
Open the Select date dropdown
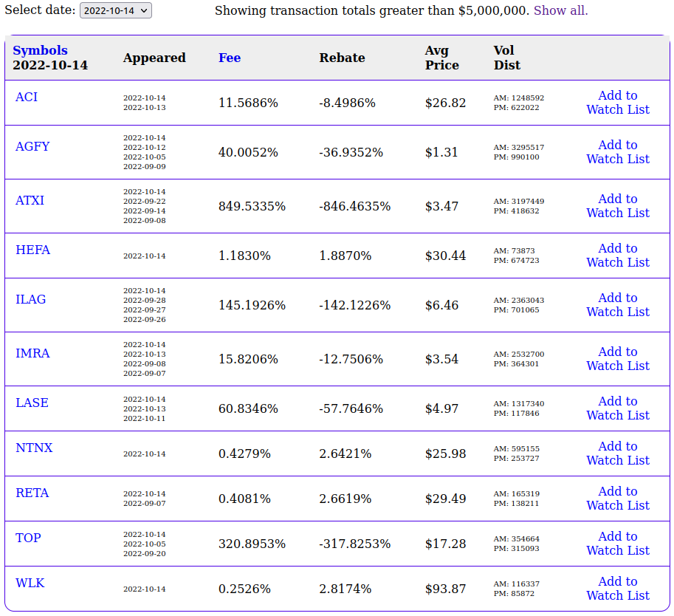click(115, 10)
